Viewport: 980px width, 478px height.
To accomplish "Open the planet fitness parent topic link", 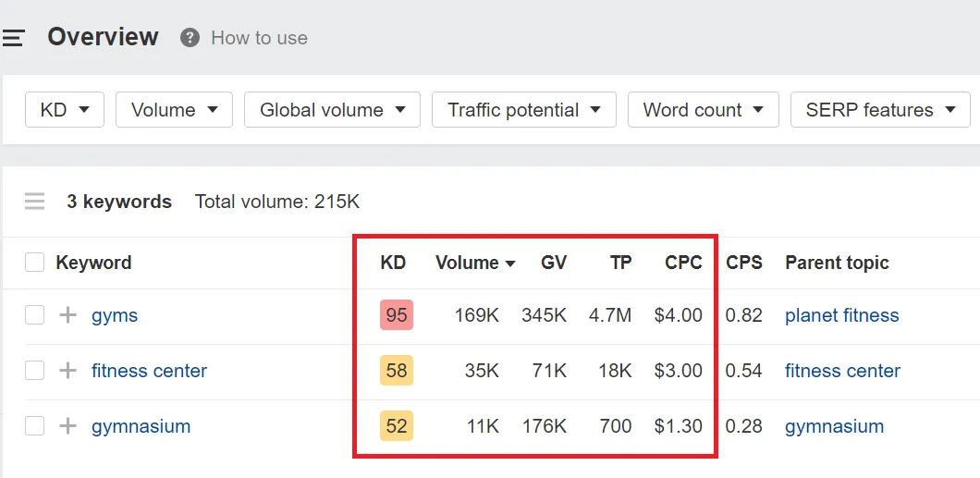I will pos(841,315).
